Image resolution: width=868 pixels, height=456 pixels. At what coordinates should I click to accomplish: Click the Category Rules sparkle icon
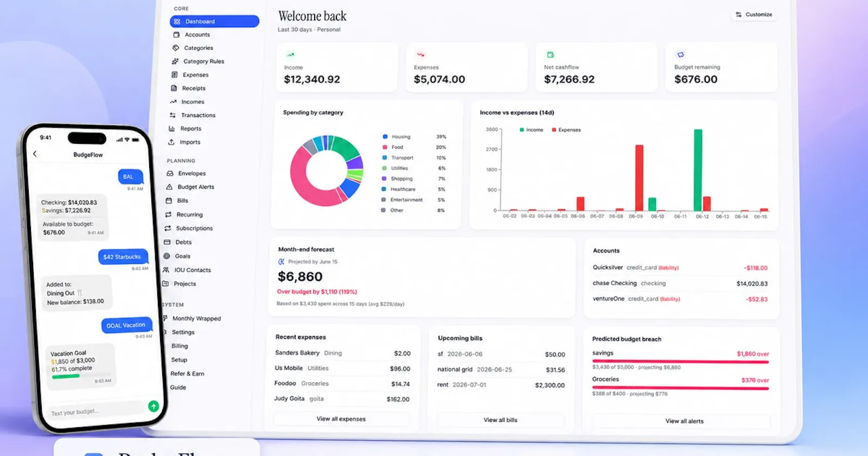(x=175, y=61)
